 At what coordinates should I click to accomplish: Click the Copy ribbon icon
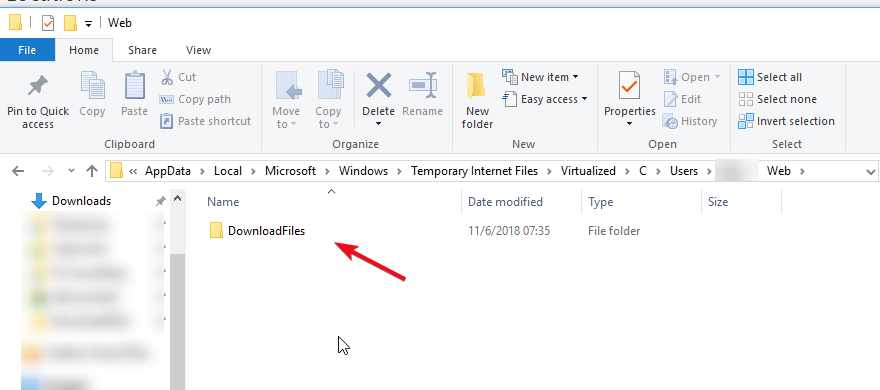point(92,86)
